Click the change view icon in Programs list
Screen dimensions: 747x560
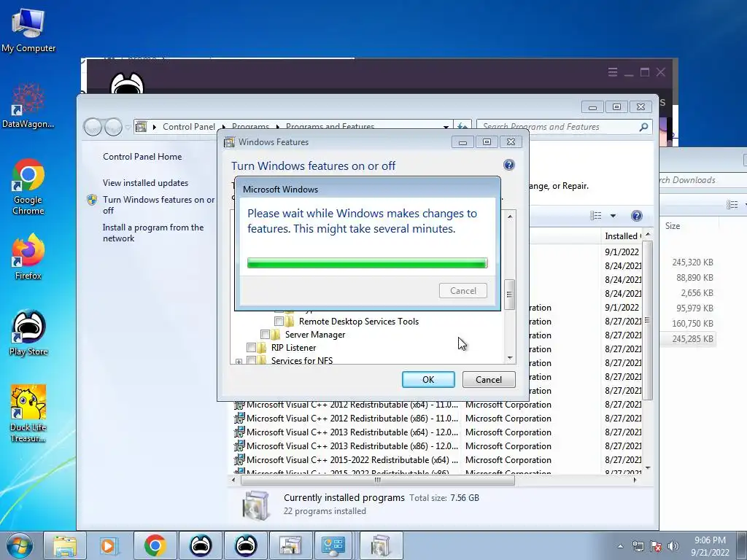pyautogui.click(x=595, y=216)
